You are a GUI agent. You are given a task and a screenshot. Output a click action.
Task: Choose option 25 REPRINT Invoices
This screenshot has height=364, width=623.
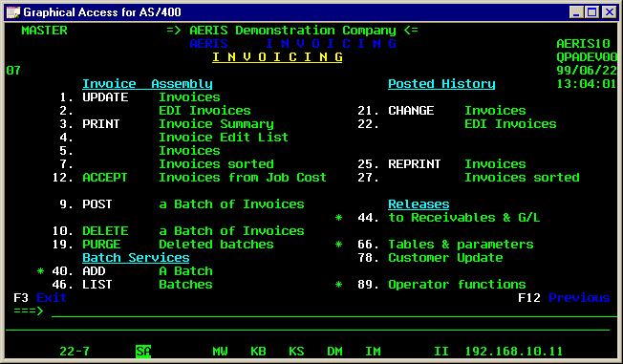point(441,164)
